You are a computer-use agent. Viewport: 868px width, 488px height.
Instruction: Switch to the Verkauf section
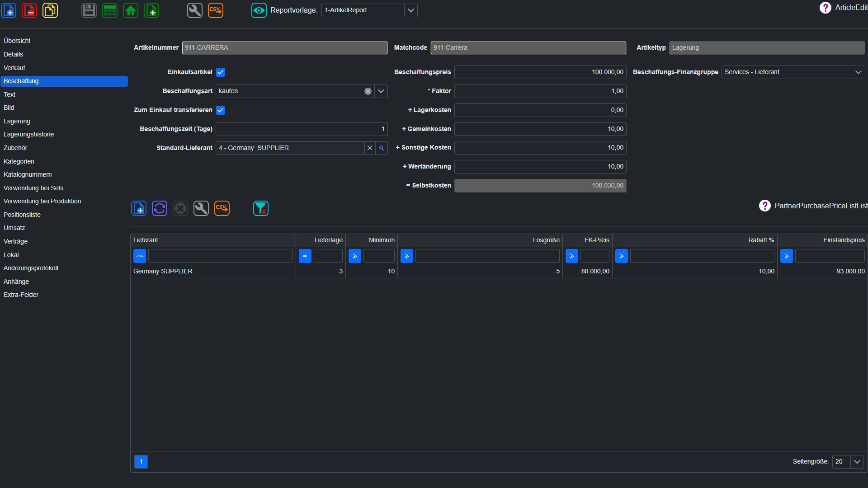pos(14,68)
